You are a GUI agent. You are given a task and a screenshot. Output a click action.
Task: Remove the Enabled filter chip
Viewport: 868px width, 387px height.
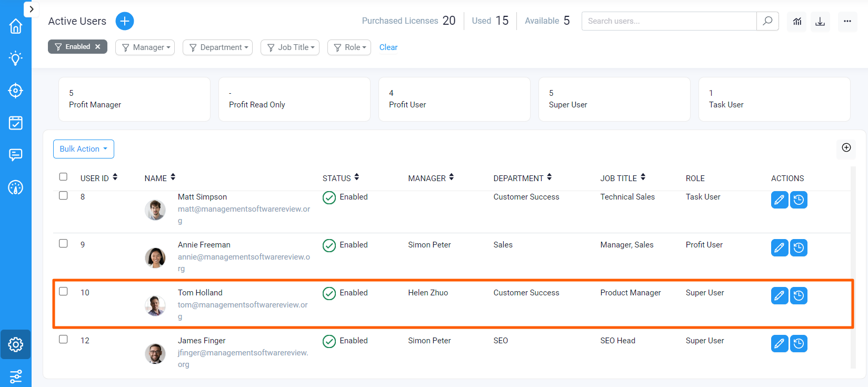coord(97,47)
